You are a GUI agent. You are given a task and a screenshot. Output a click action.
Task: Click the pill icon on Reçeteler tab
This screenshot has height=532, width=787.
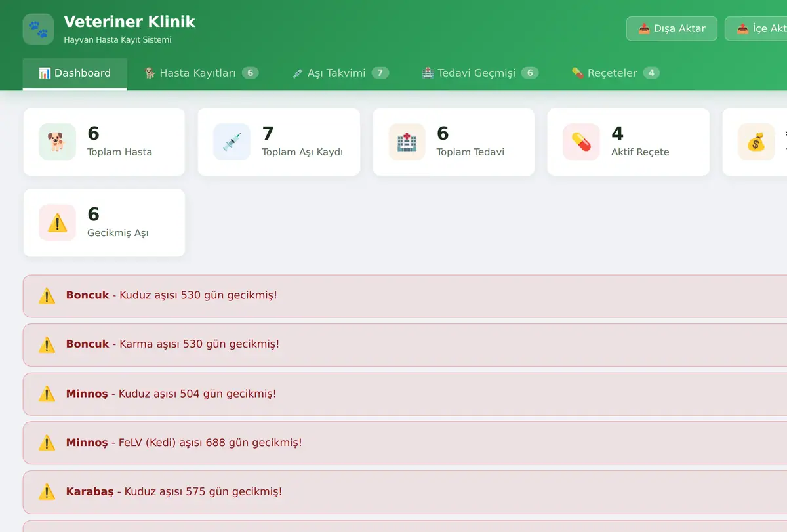point(577,73)
